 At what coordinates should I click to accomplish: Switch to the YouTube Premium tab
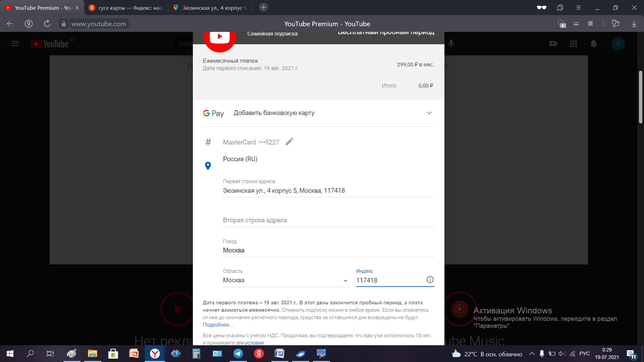click(42, 8)
